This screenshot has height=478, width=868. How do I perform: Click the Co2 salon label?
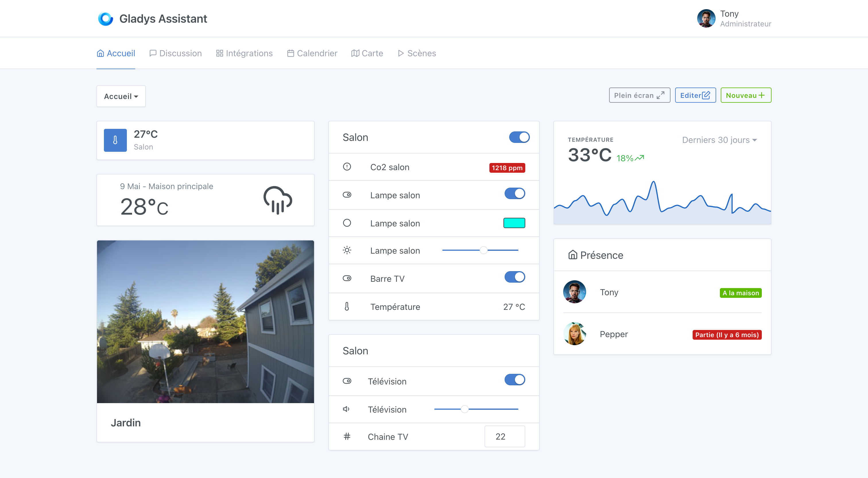pos(390,167)
